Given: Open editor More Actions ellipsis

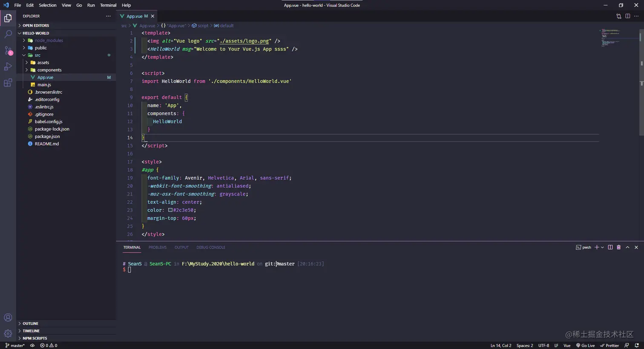Looking at the screenshot, I should (x=637, y=16).
